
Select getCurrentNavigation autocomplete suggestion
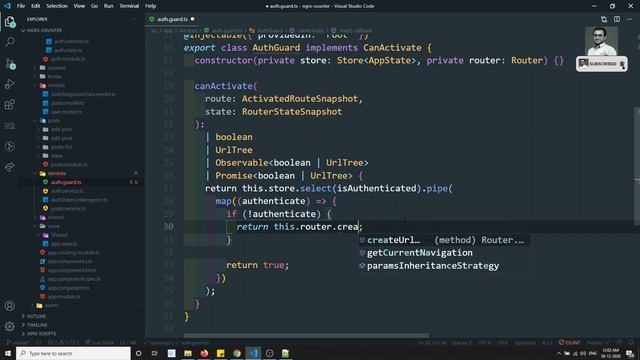444,253
